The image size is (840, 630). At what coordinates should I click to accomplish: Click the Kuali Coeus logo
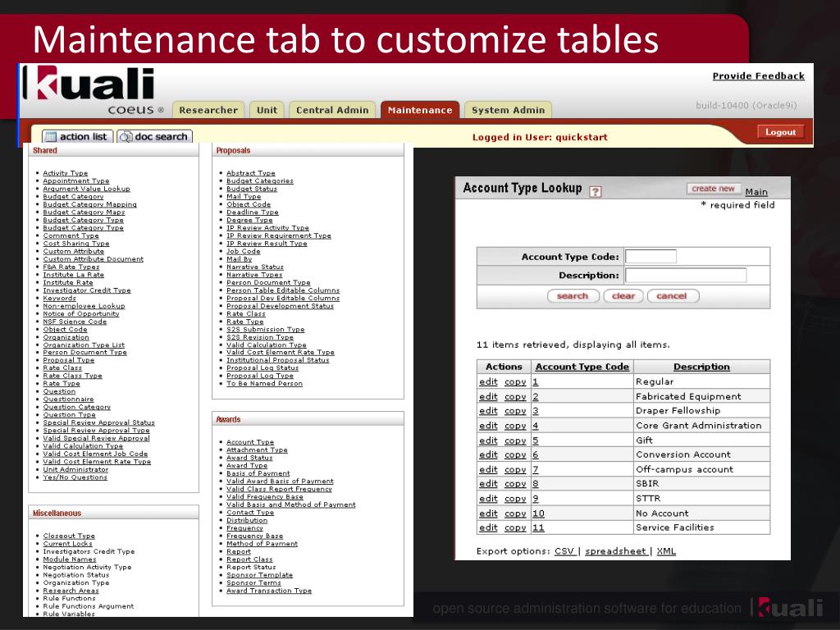(94, 89)
